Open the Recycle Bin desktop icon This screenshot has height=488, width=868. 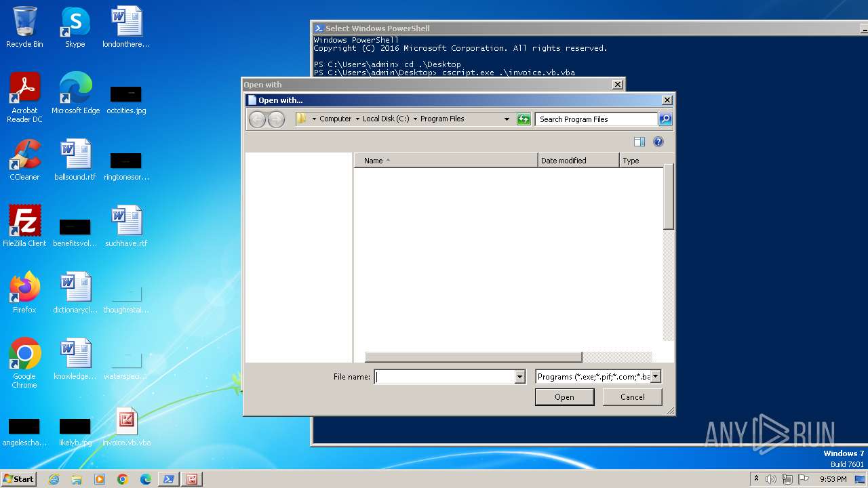[x=24, y=27]
